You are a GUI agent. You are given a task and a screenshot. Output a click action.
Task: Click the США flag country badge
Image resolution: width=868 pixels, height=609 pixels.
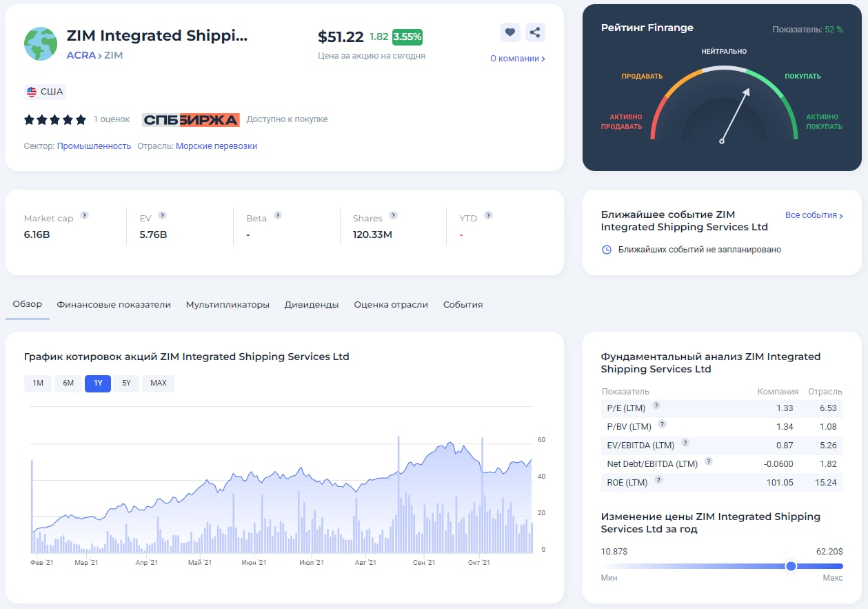45,92
